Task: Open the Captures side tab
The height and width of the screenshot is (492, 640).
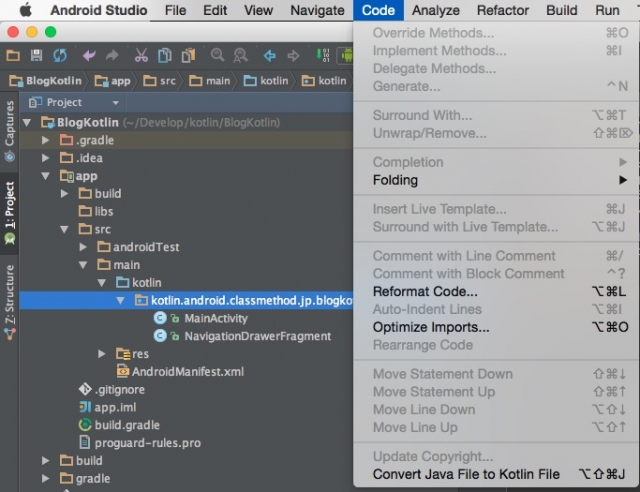Action: click(x=10, y=130)
